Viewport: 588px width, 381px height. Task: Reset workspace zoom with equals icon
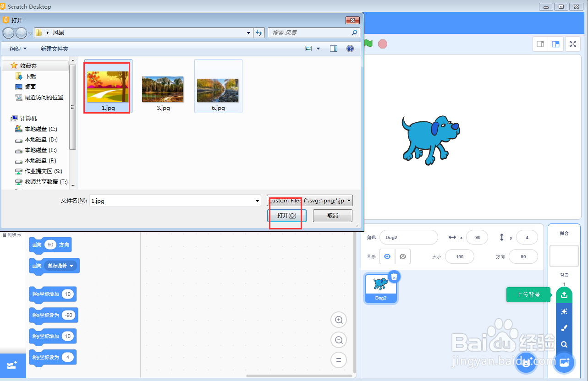click(339, 360)
